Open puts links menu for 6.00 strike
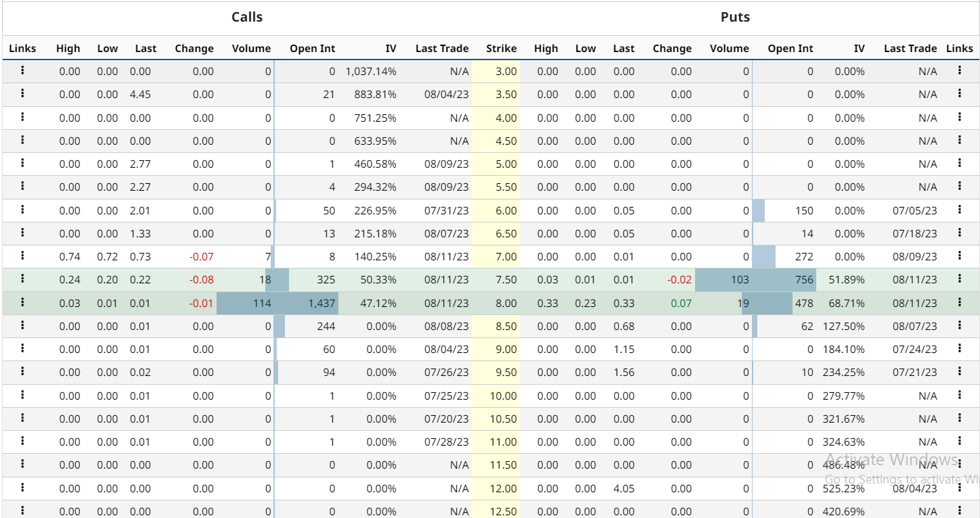The image size is (980, 518). point(959,210)
